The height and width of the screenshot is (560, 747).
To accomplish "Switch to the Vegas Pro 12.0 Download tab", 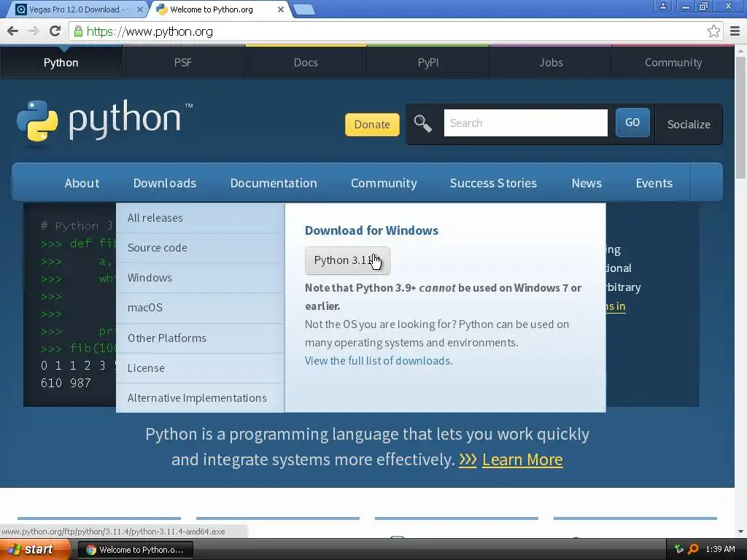I will coord(76,9).
